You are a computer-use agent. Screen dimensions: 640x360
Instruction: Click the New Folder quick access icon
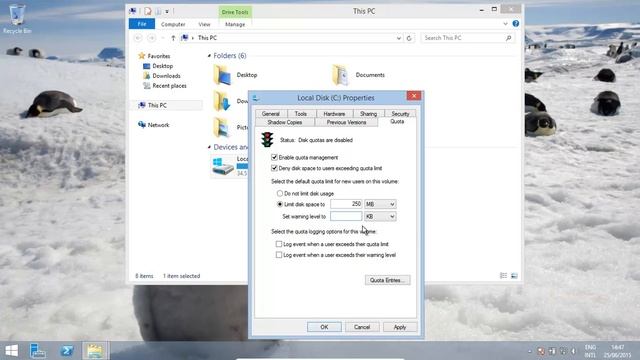pos(158,11)
